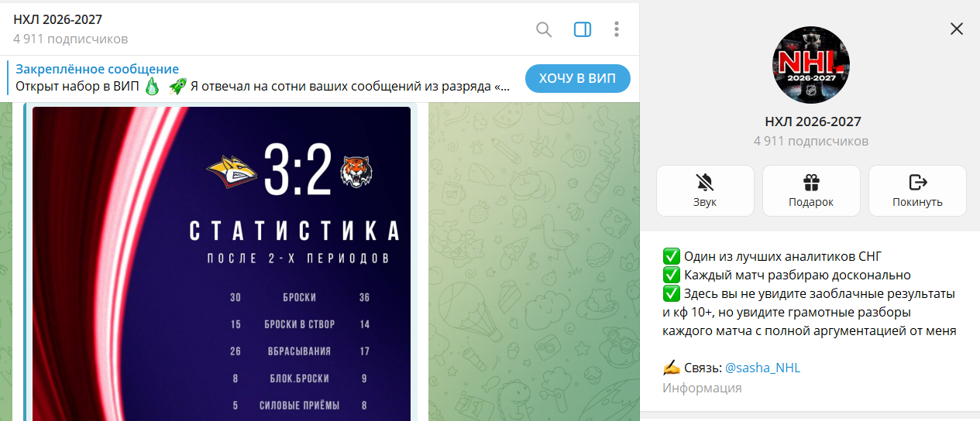Open the pinned text starting 'Открыт набор в ВИП'

[x=263, y=86]
